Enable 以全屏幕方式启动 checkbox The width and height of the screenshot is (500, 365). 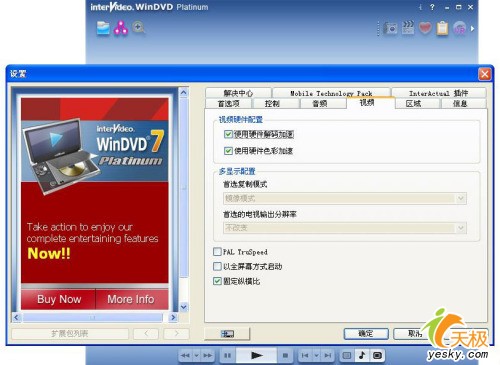[x=217, y=266]
